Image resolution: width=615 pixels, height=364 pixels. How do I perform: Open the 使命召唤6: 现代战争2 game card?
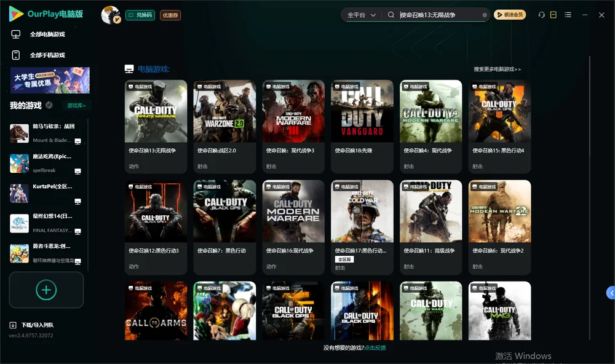coord(499,227)
